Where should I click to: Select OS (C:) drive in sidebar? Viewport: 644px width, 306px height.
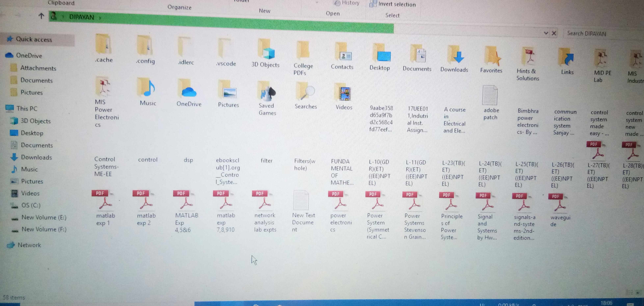(x=31, y=205)
